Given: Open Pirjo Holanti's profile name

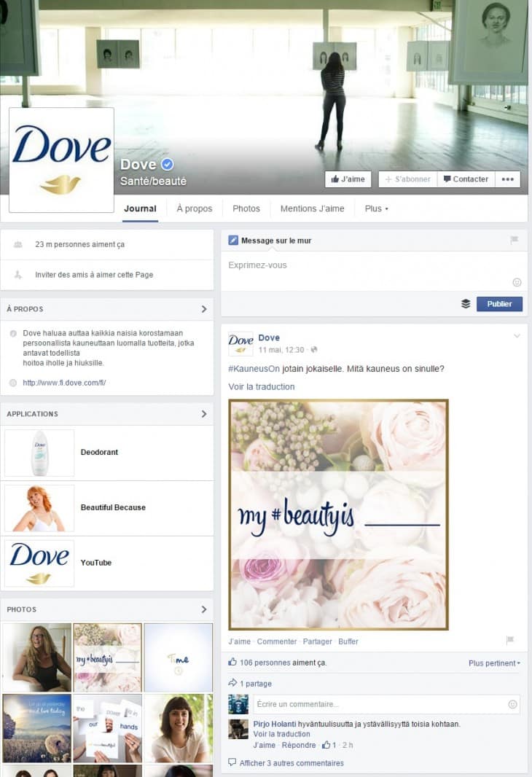Looking at the screenshot, I should (x=275, y=724).
